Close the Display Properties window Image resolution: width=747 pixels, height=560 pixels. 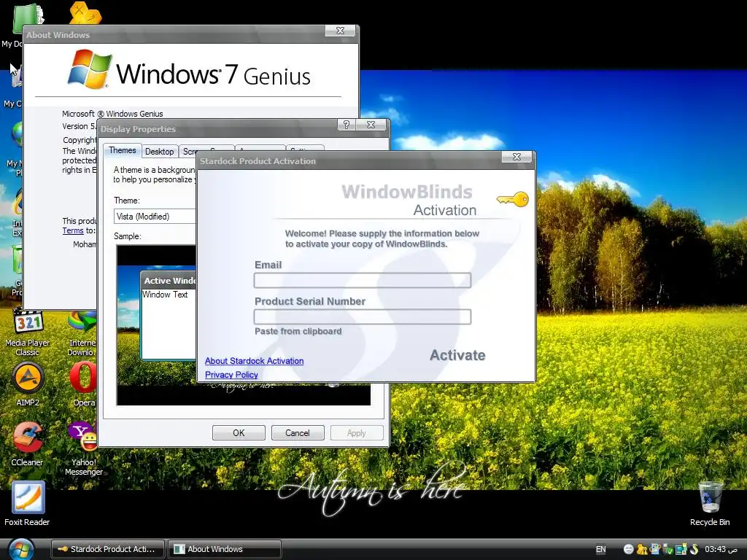point(371,125)
